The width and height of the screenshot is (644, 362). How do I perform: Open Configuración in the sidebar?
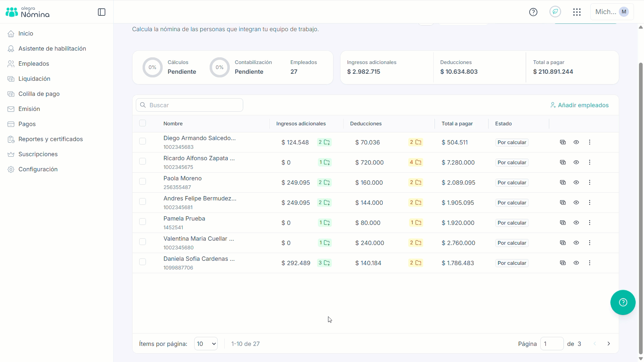pyautogui.click(x=33, y=169)
